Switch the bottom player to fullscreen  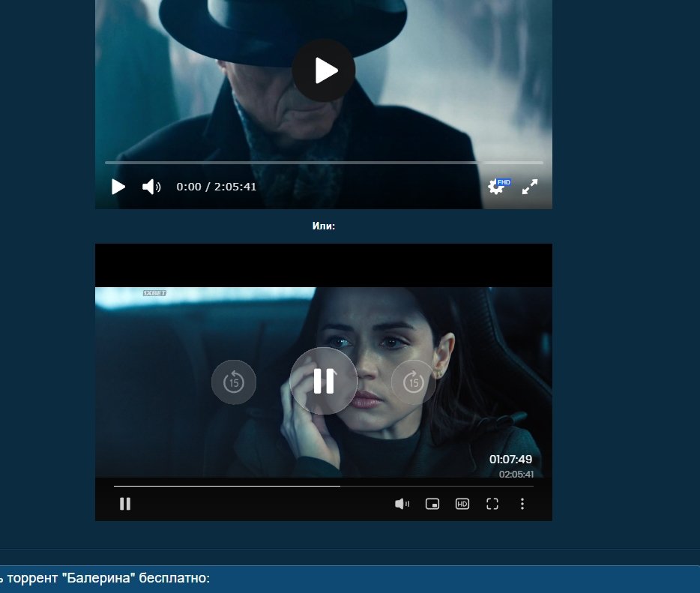coord(492,504)
